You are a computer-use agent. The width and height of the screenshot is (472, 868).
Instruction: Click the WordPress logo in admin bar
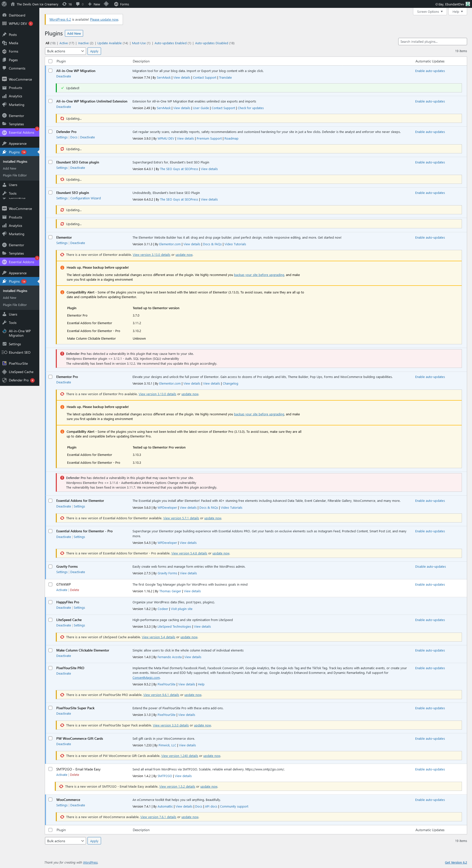tap(4, 4)
